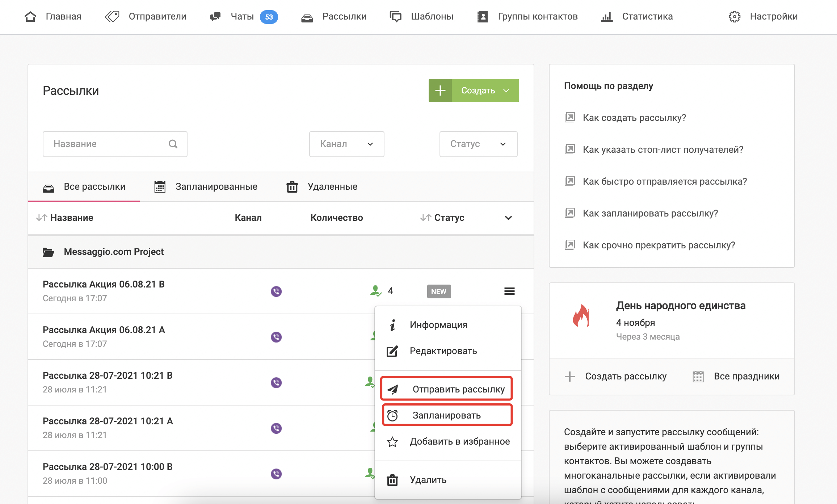Image resolution: width=837 pixels, height=504 pixels.
Task: Go to Группы контактов
Action: (527, 16)
